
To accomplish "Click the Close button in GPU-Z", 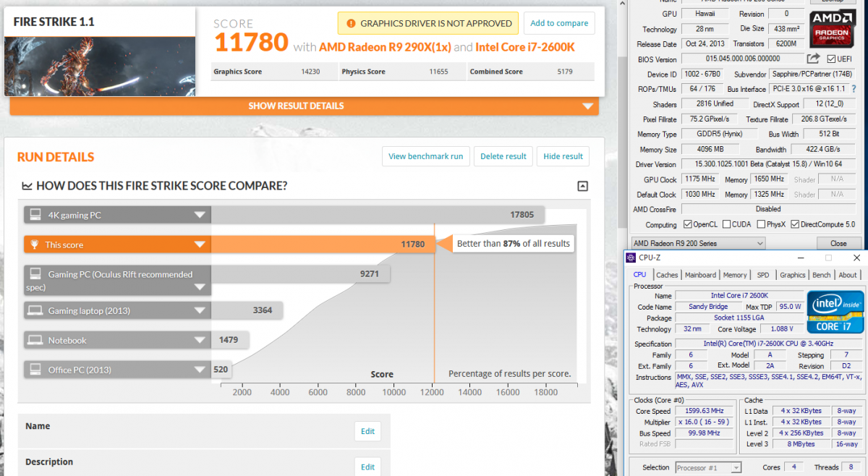I will tap(838, 243).
